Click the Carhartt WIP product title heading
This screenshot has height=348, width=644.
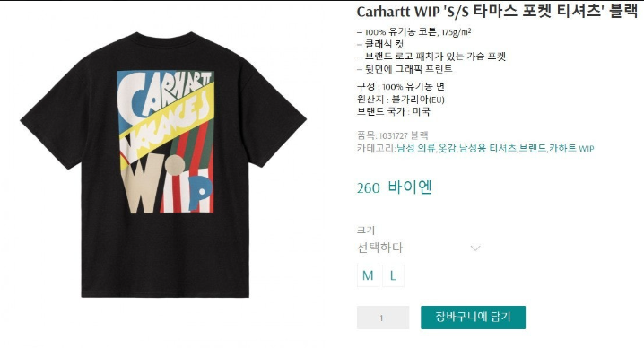pyautogui.click(x=497, y=11)
